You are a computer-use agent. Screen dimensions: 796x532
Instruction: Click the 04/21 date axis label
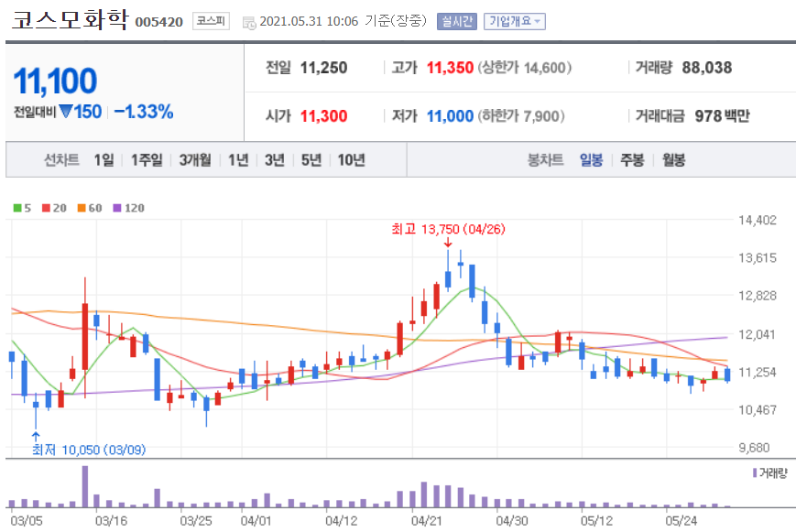coord(427,521)
